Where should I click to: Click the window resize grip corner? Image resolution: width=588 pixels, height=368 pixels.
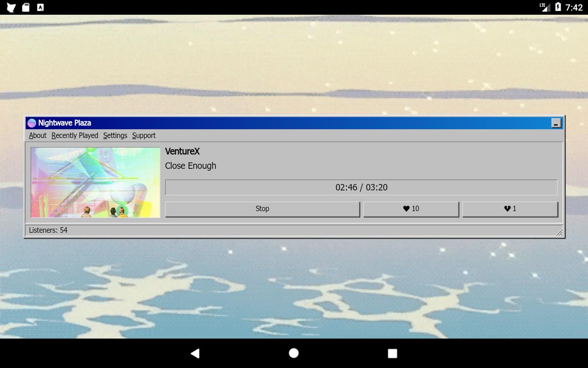pos(559,232)
